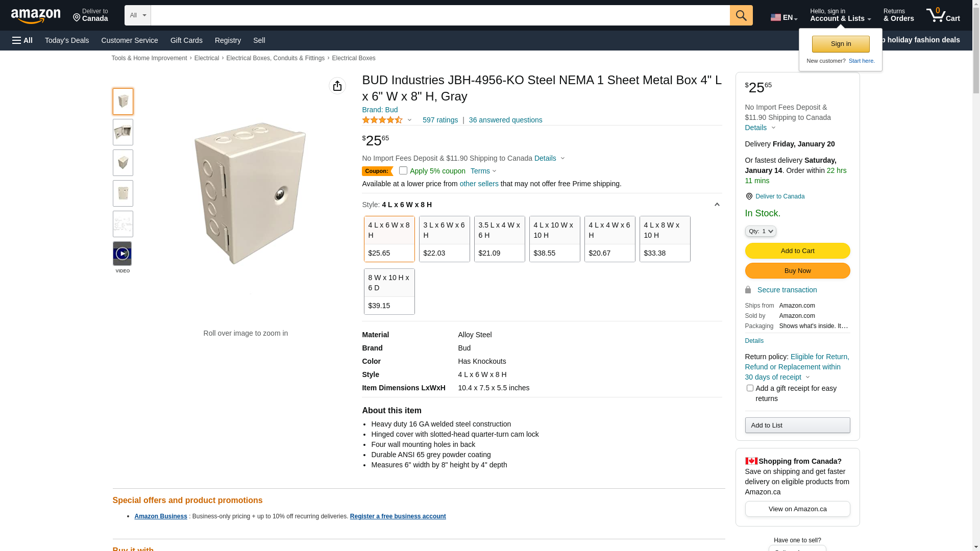Check the Apply 5% coupon checkbox
Screen dimensions: 980x551
coord(403,170)
